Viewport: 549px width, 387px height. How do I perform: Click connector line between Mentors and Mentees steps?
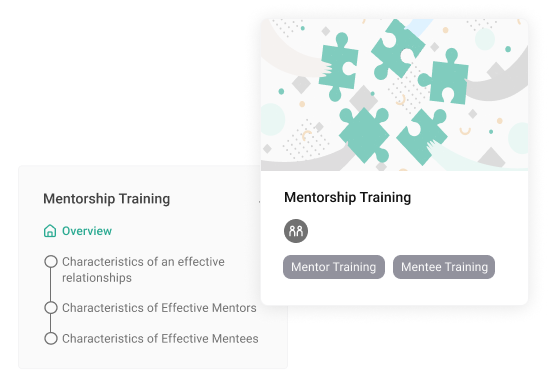(x=51, y=323)
